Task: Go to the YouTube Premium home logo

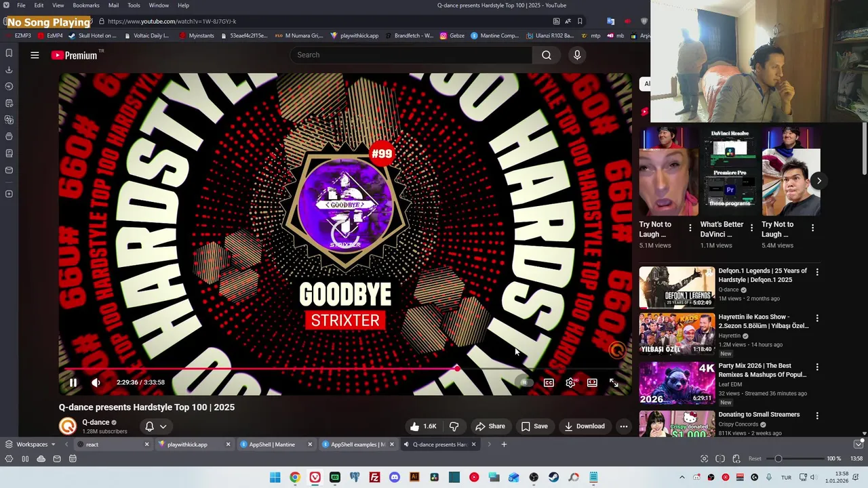Action: pyautogui.click(x=74, y=55)
